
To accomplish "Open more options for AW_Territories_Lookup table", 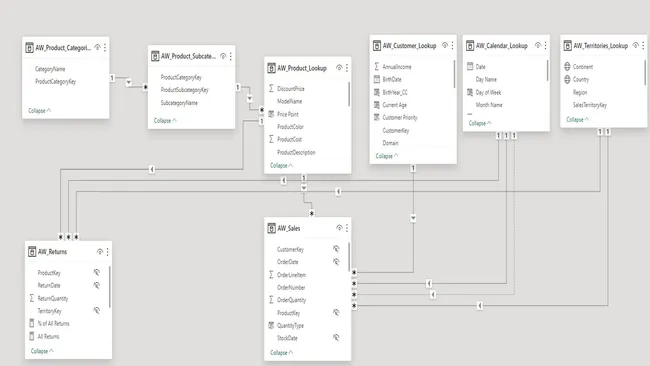I will pos(643,45).
